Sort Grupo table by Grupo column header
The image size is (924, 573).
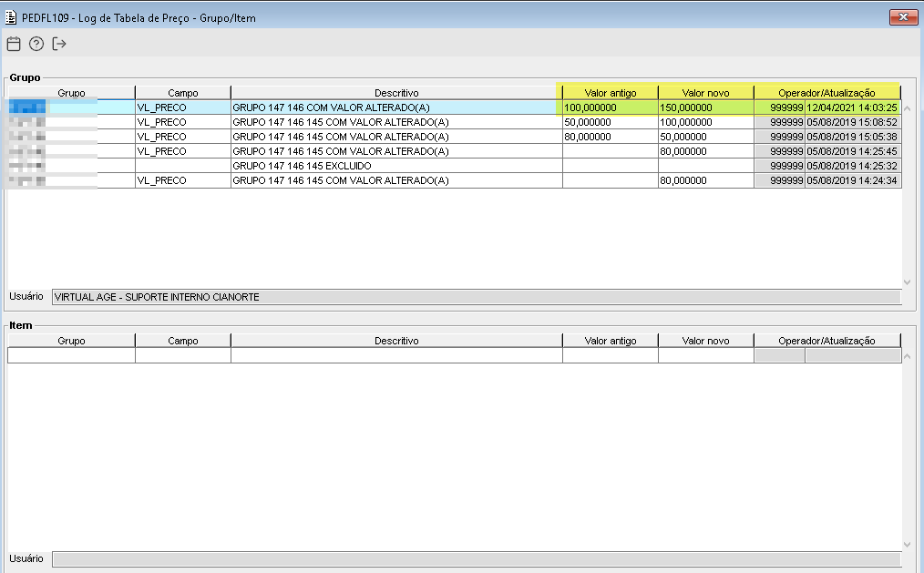click(x=71, y=92)
